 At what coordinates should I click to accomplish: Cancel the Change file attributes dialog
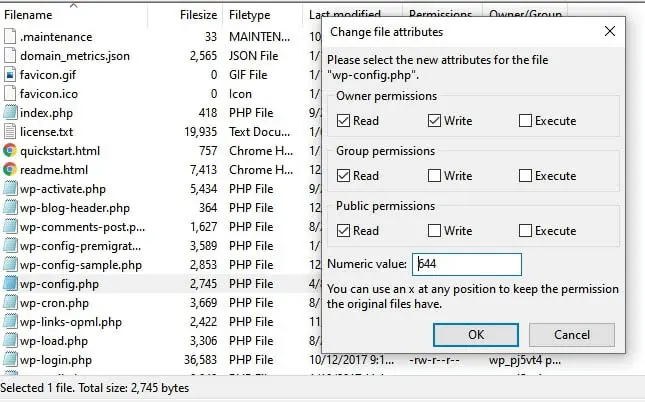point(571,334)
